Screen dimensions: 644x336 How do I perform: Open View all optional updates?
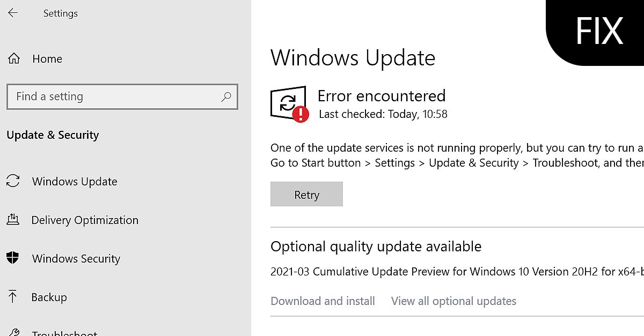453,301
